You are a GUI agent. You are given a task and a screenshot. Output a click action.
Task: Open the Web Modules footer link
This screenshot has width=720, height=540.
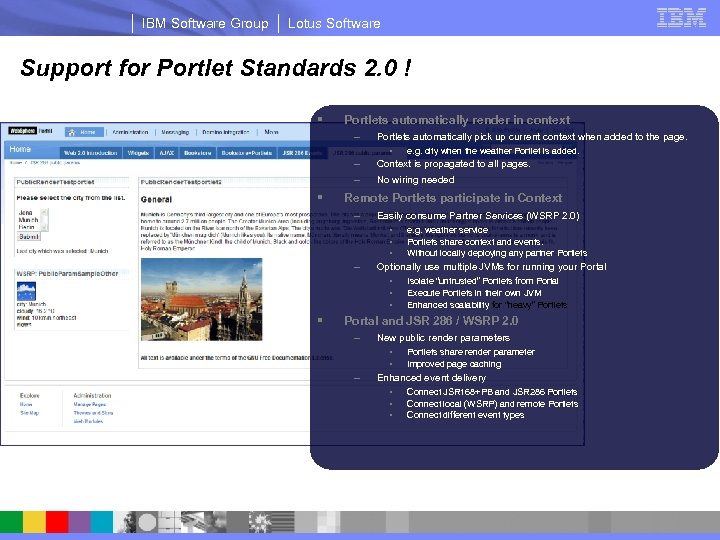tap(88, 421)
